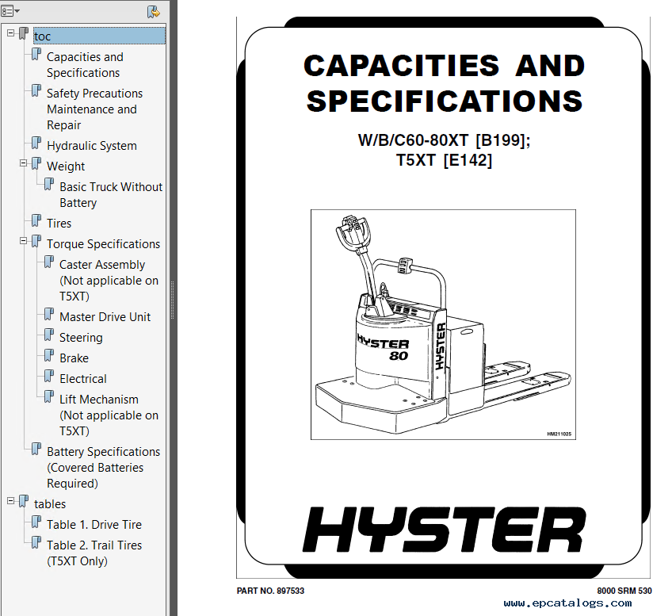Click the 8000 SRM 530 text
Screen dimensions: 672x616
[624, 591]
